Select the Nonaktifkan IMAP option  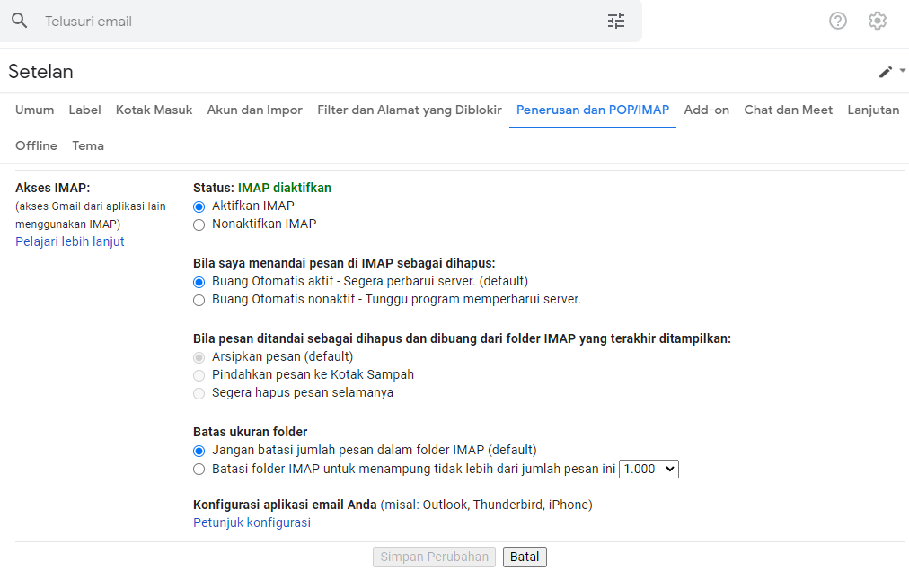199,224
